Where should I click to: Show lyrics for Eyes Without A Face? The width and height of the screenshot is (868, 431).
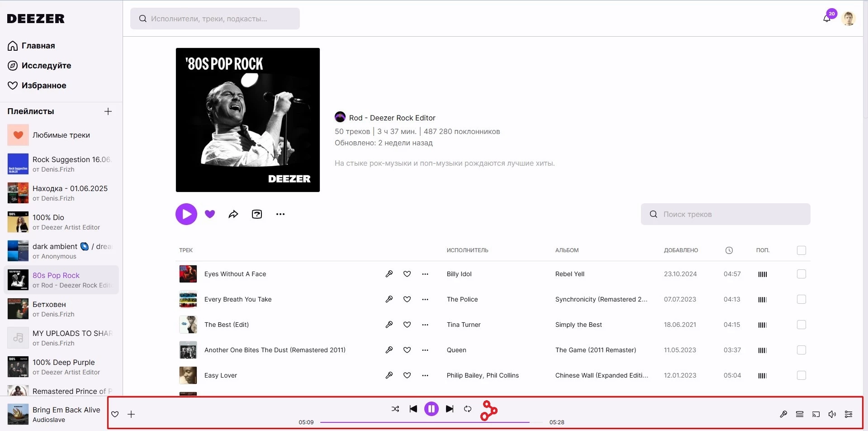tap(389, 274)
